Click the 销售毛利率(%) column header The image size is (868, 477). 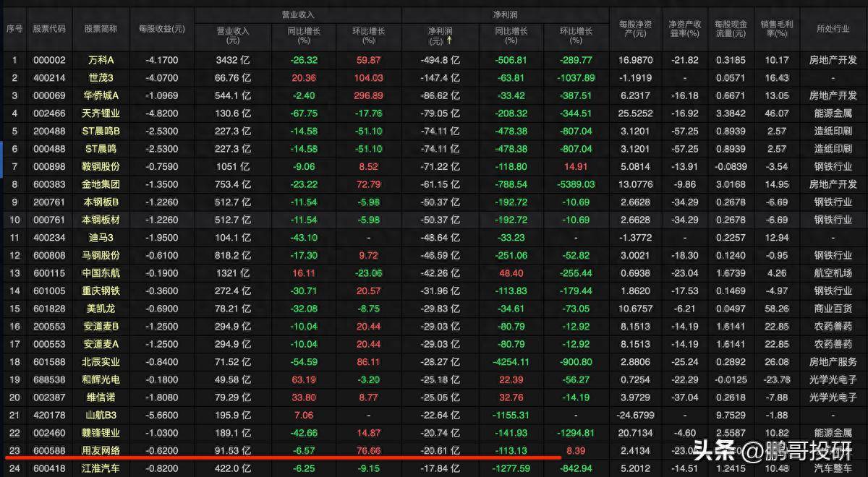(776, 28)
